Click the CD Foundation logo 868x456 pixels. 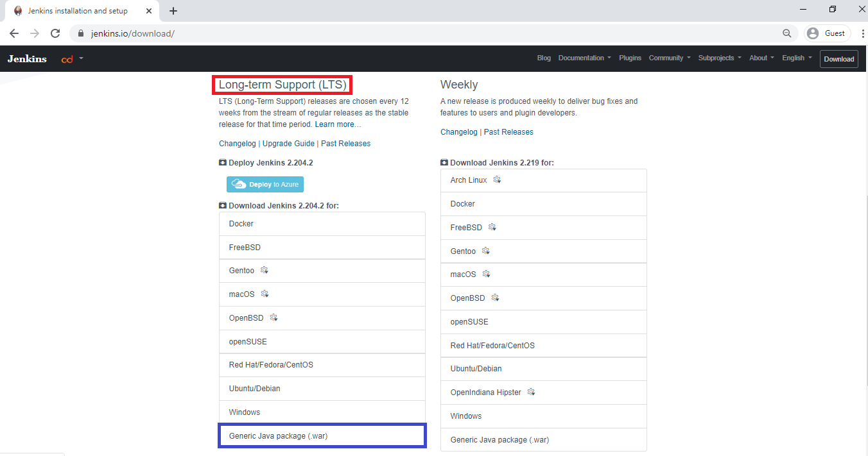[x=67, y=59]
